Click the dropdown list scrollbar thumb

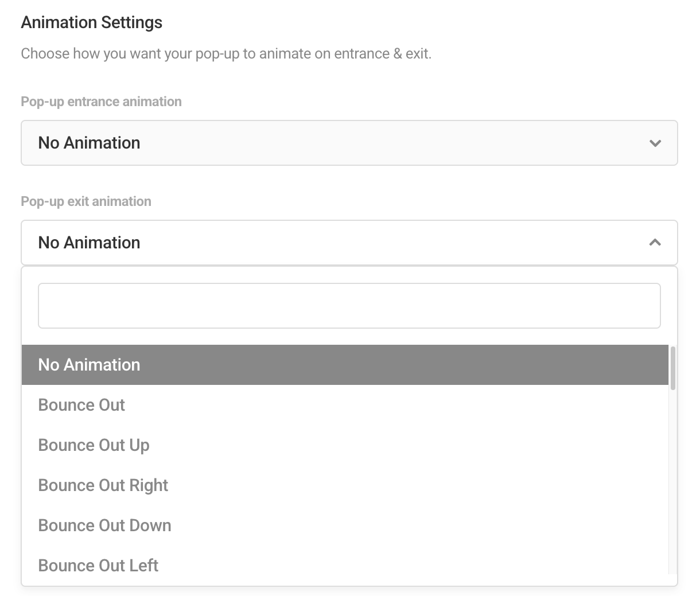[672, 368]
